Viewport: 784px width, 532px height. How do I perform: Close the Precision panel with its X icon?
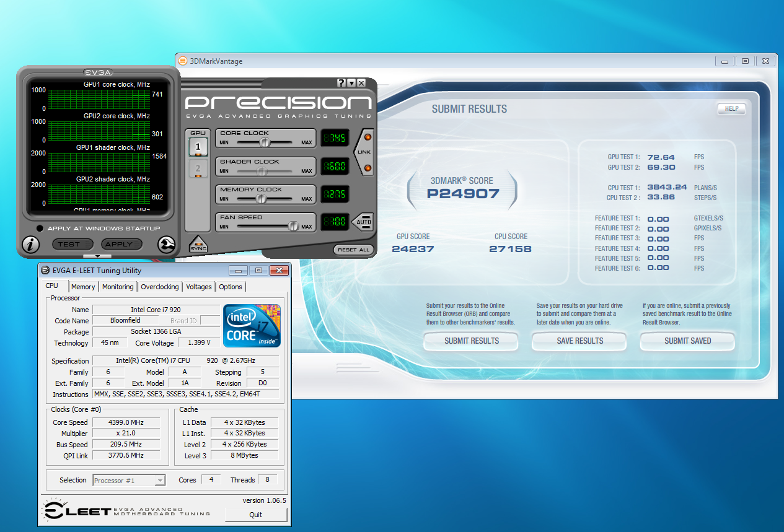361,83
